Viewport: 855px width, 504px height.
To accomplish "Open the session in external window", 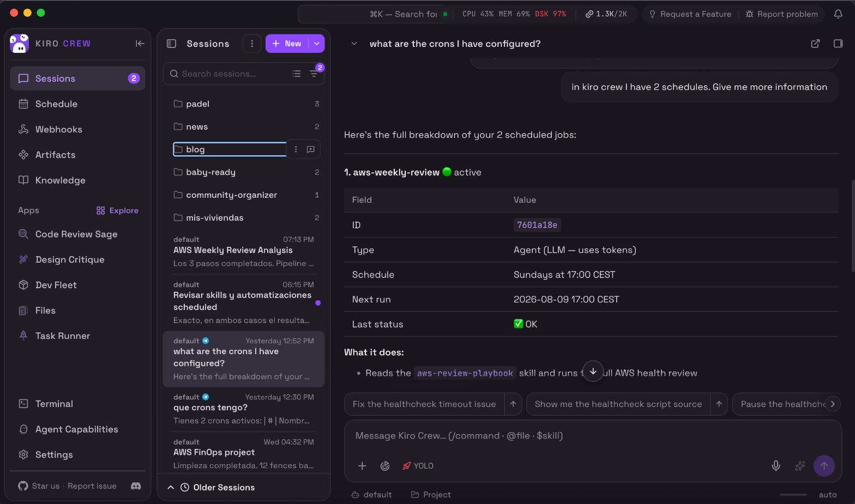I will 816,44.
